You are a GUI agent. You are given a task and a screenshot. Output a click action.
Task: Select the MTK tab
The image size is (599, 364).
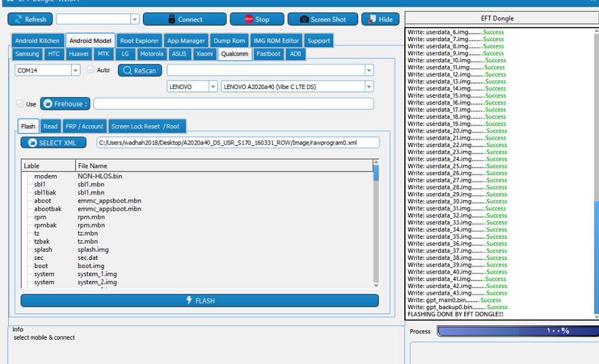coord(104,54)
